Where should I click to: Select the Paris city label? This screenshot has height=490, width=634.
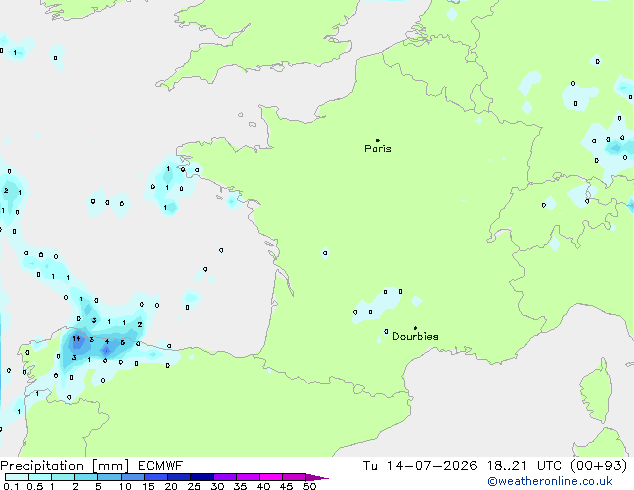tap(378, 148)
